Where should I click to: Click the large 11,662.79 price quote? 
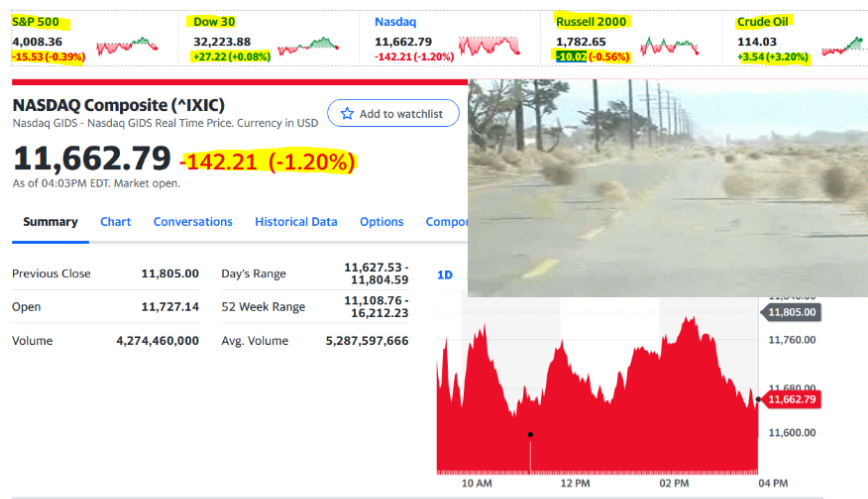[x=92, y=158]
